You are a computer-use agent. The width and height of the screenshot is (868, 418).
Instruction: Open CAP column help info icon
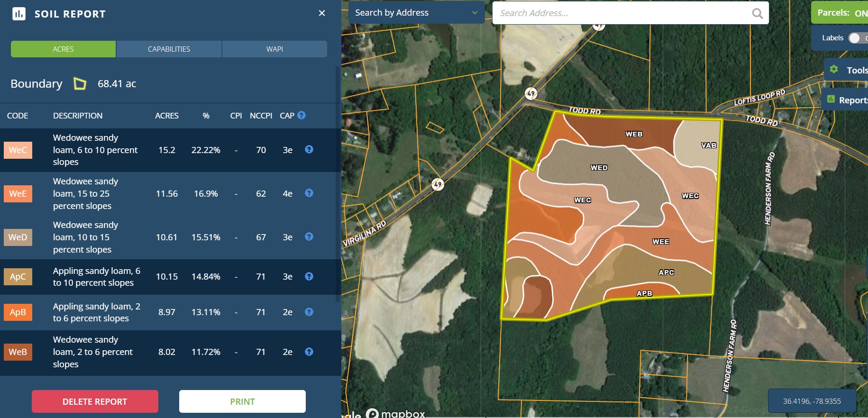[302, 115]
